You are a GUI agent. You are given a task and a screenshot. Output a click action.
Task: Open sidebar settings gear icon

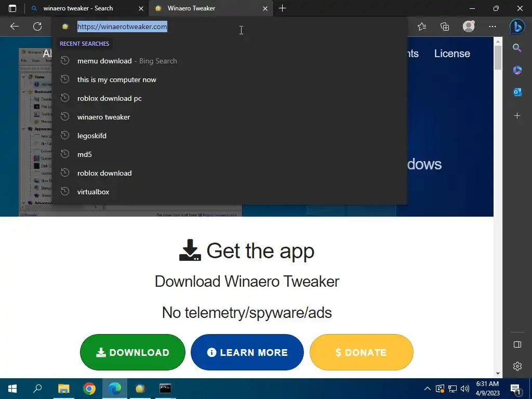tap(517, 366)
